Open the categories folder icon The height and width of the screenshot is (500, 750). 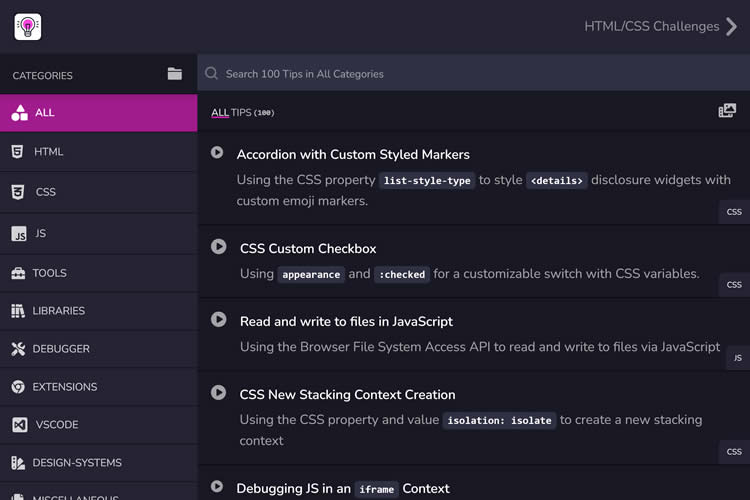(x=175, y=74)
